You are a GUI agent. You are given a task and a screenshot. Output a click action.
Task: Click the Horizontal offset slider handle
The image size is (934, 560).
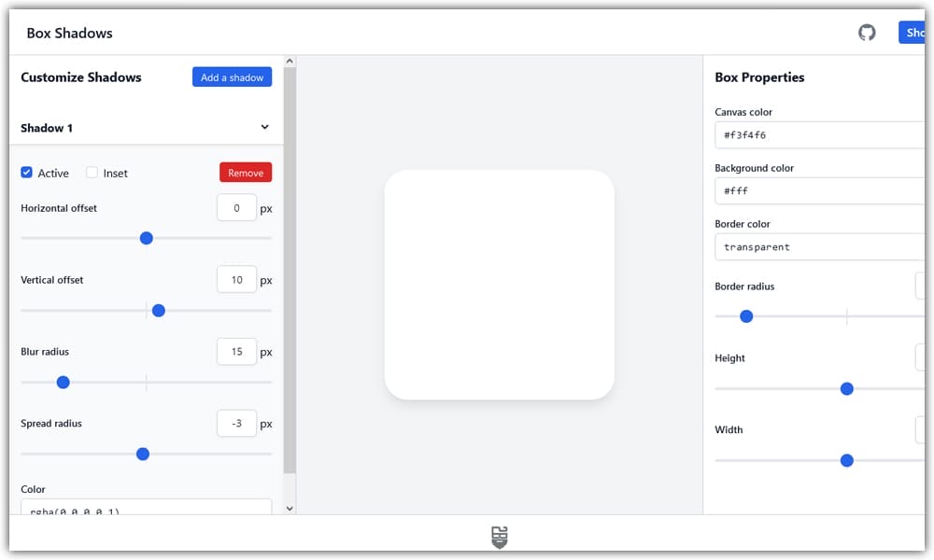(146, 238)
